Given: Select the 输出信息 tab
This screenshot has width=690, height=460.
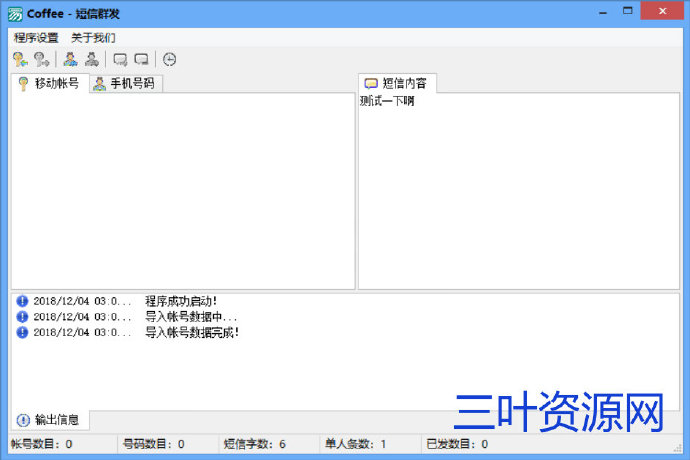Looking at the screenshot, I should click(x=50, y=420).
